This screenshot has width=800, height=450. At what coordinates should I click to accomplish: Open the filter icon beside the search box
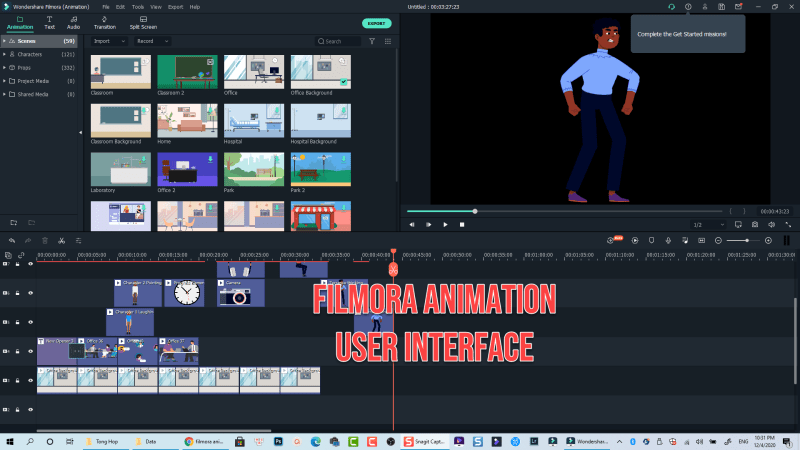372,41
